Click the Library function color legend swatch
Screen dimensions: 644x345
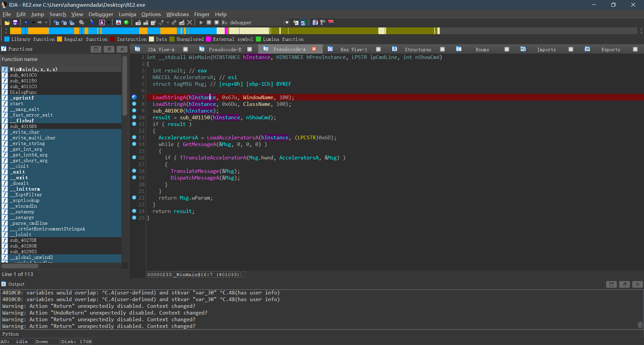[7, 39]
